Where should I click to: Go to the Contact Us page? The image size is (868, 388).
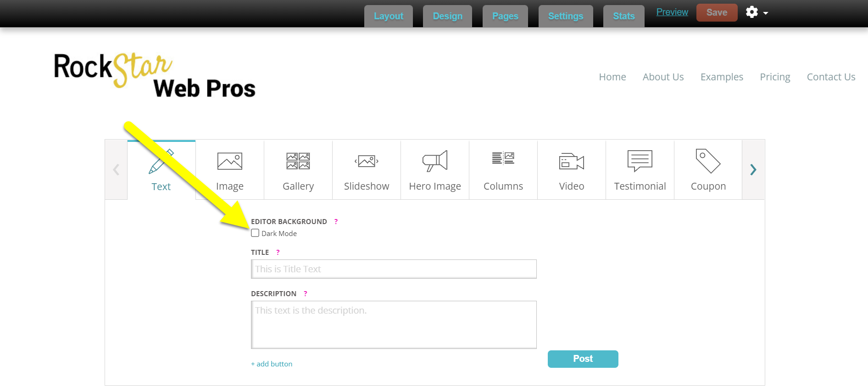pos(831,77)
